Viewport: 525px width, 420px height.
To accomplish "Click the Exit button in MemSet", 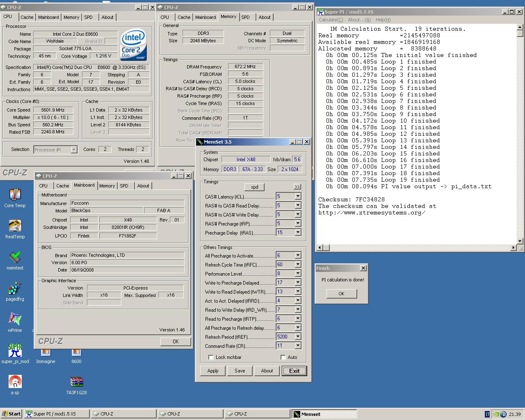I will click(x=294, y=371).
